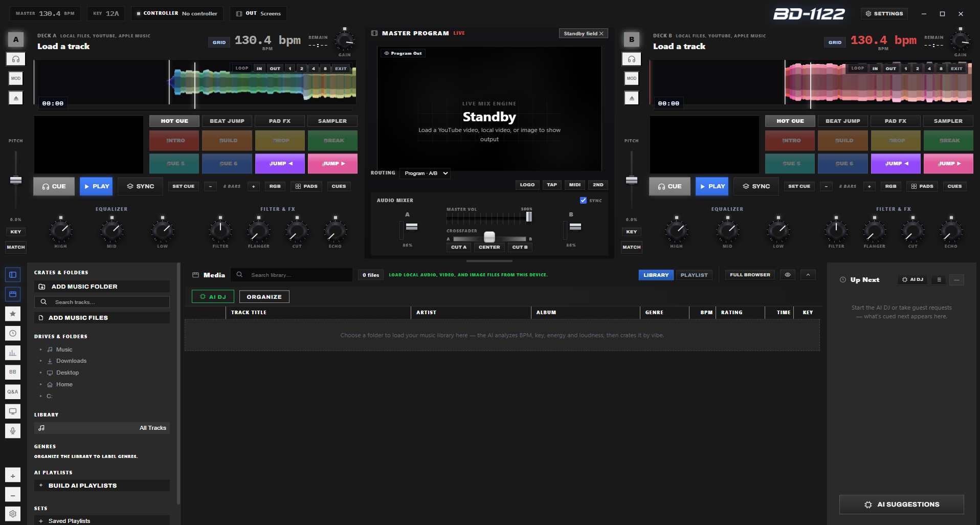Close the Standby field tag
This screenshot has width=980, height=525.
[x=602, y=33]
